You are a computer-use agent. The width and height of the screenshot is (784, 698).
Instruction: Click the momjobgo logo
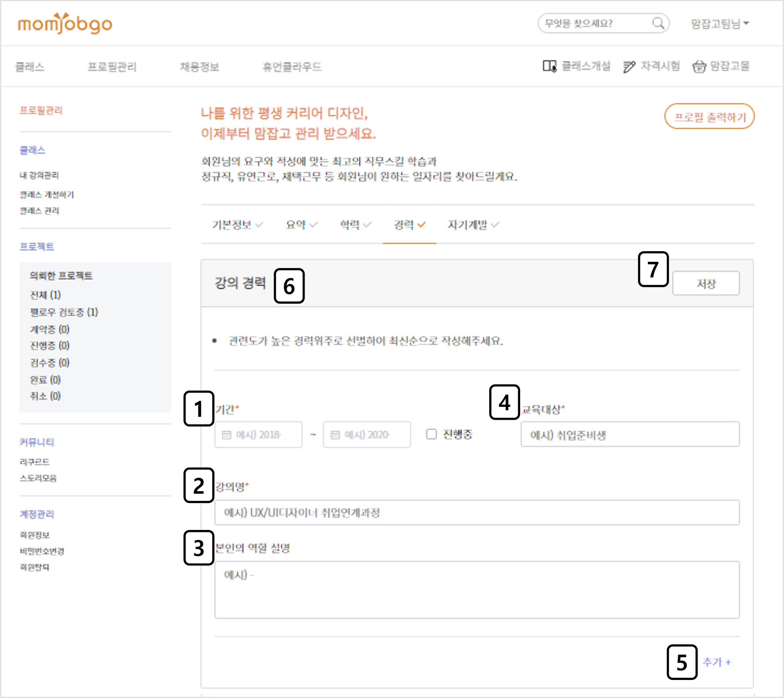(x=65, y=24)
